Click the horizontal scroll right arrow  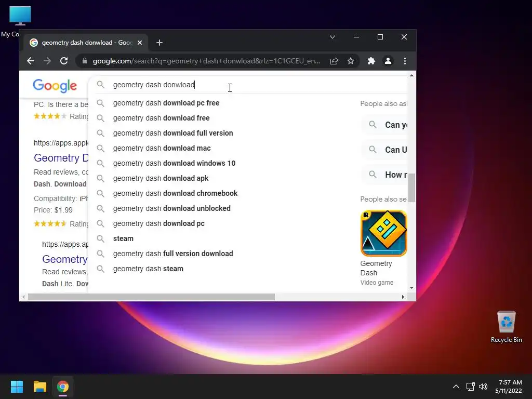403,297
